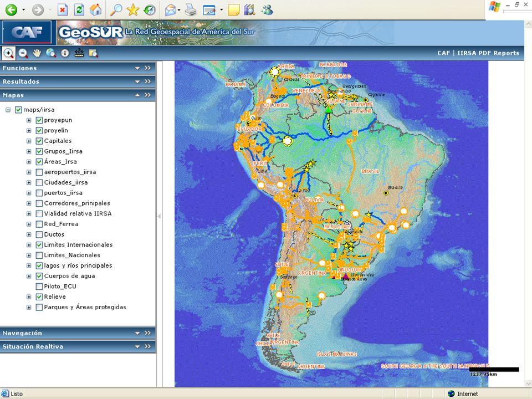The height and width of the screenshot is (399, 532).
Task: Open the browser Search magnifier
Action: coord(116,10)
